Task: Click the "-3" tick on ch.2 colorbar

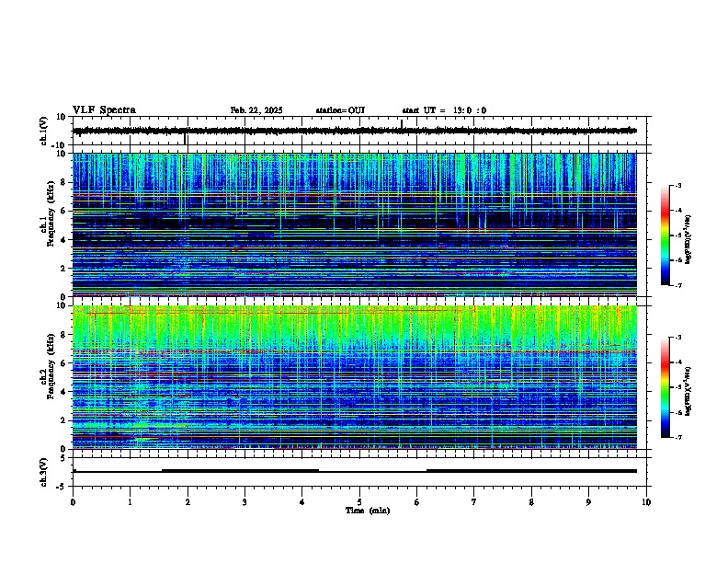Action: [x=678, y=338]
